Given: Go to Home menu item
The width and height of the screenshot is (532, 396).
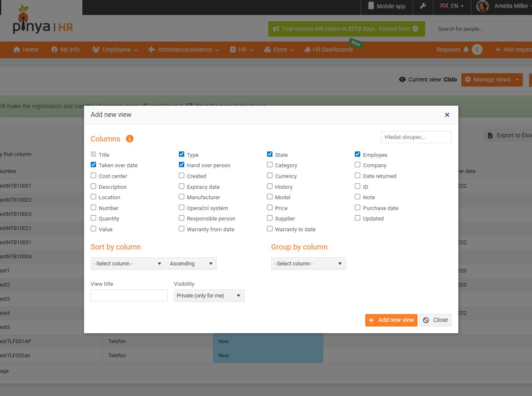Looking at the screenshot, I should [x=26, y=49].
